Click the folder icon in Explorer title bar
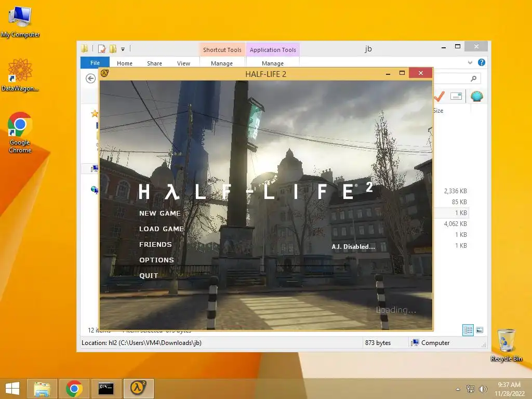The height and width of the screenshot is (399, 532). 85,48
